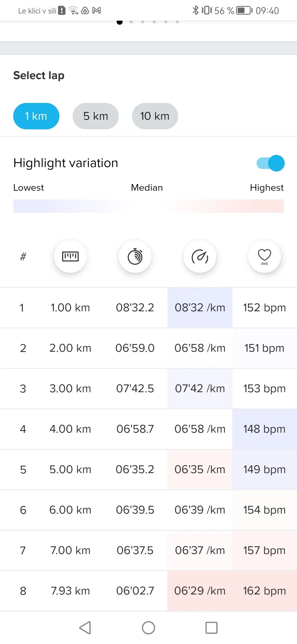Switch lap length to 10 km
Viewport: 297px width, 644px height.
[155, 116]
